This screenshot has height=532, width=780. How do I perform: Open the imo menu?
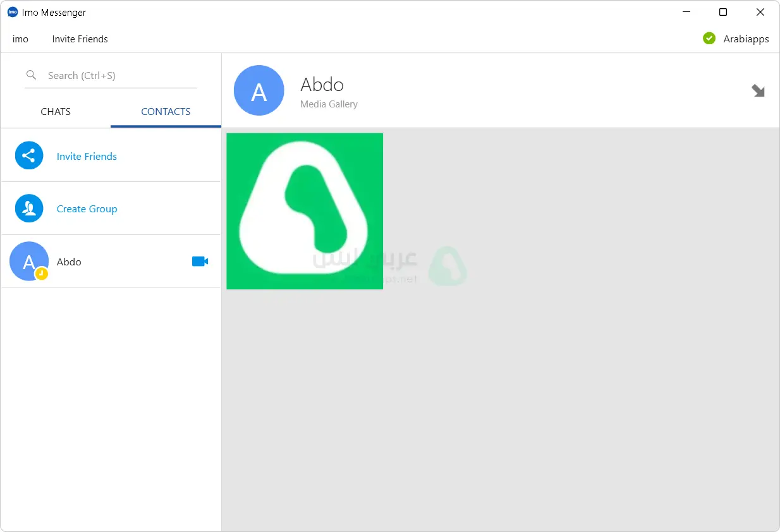click(x=20, y=39)
